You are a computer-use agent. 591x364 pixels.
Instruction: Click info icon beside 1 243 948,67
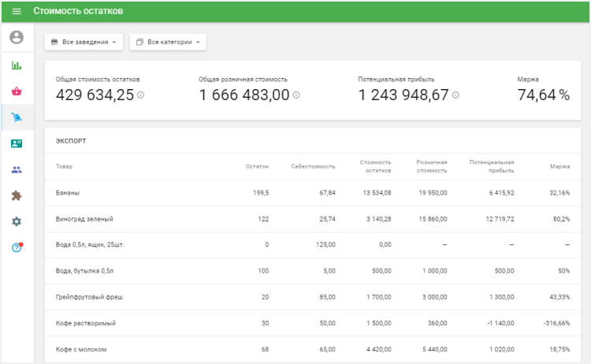coord(455,95)
